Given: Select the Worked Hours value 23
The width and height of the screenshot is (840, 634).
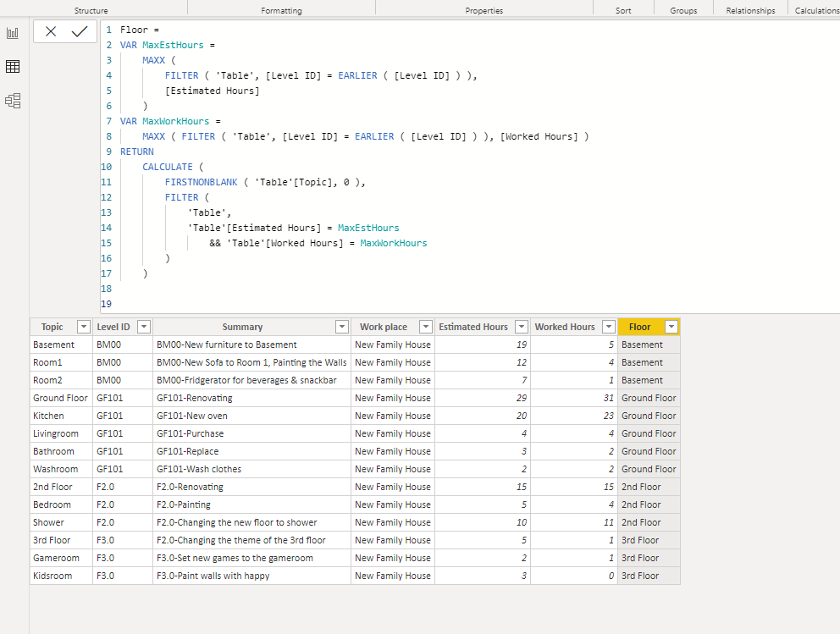Looking at the screenshot, I should (x=574, y=416).
